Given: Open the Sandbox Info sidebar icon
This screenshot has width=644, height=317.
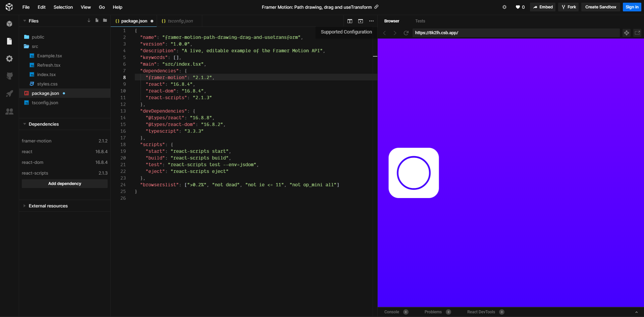Looking at the screenshot, I should click(9, 24).
